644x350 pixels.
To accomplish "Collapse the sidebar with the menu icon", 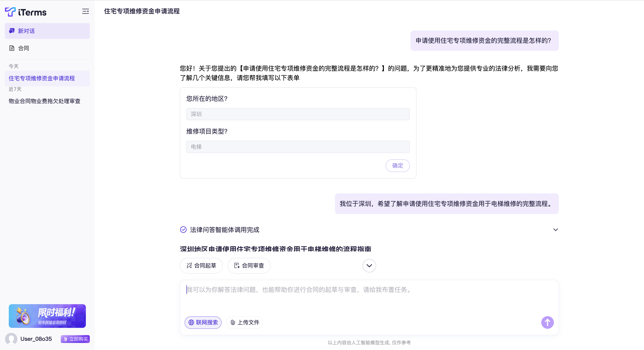I will [x=85, y=11].
